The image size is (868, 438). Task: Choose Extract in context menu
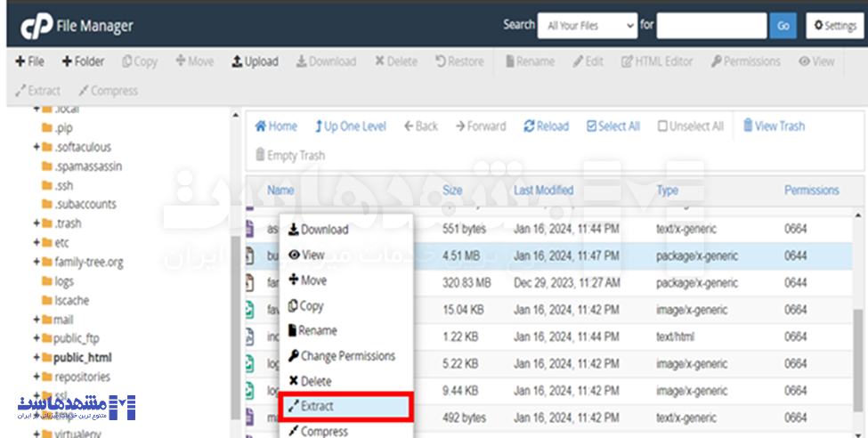pos(345,407)
